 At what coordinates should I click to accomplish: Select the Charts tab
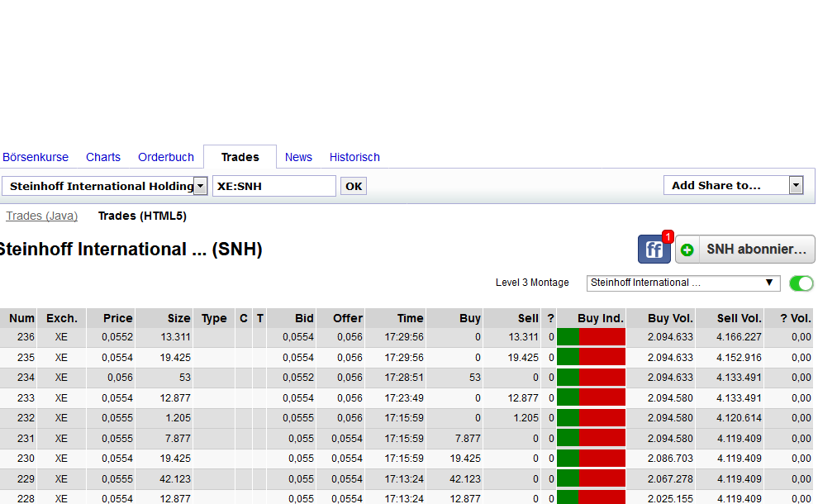pyautogui.click(x=102, y=157)
